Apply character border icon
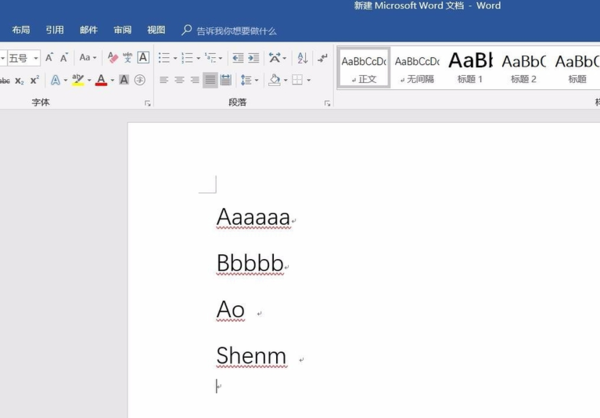Viewport: 600px width, 418px height. pyautogui.click(x=143, y=57)
